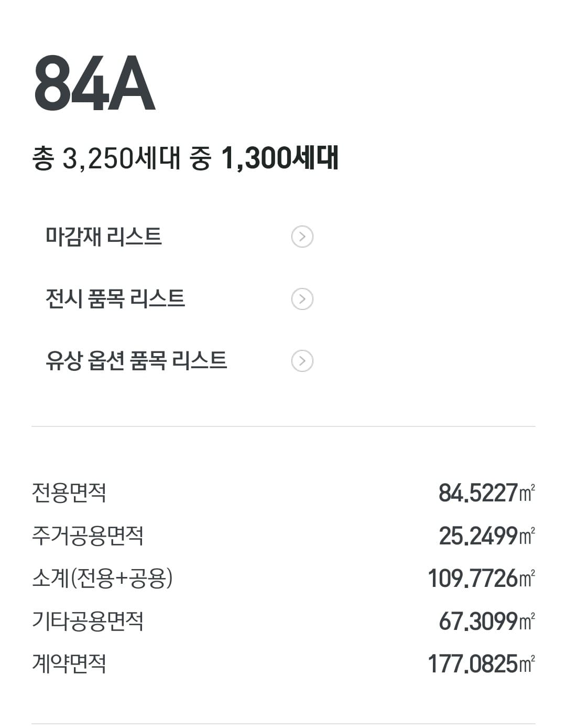
Task: Select the 계약면적 label
Action: pyautogui.click(x=69, y=664)
